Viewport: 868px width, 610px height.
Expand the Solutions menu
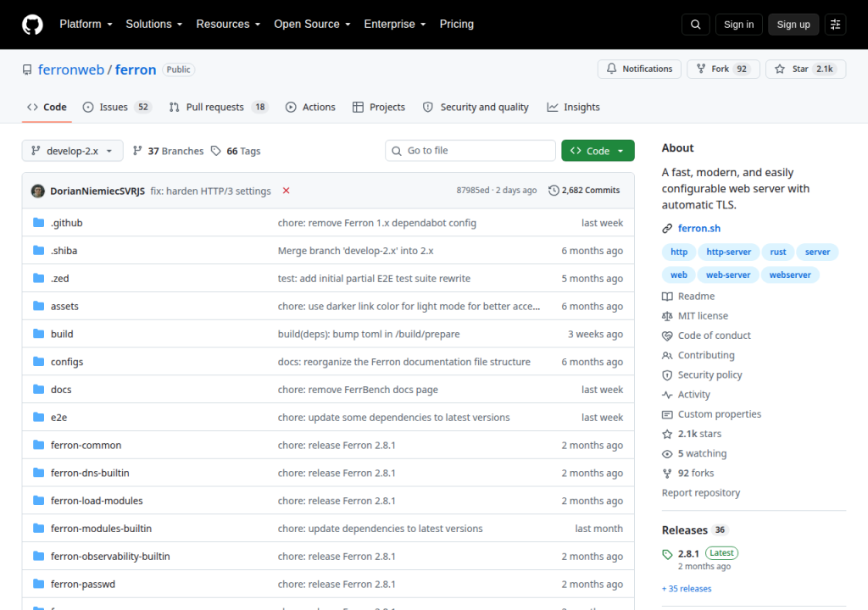pyautogui.click(x=154, y=25)
